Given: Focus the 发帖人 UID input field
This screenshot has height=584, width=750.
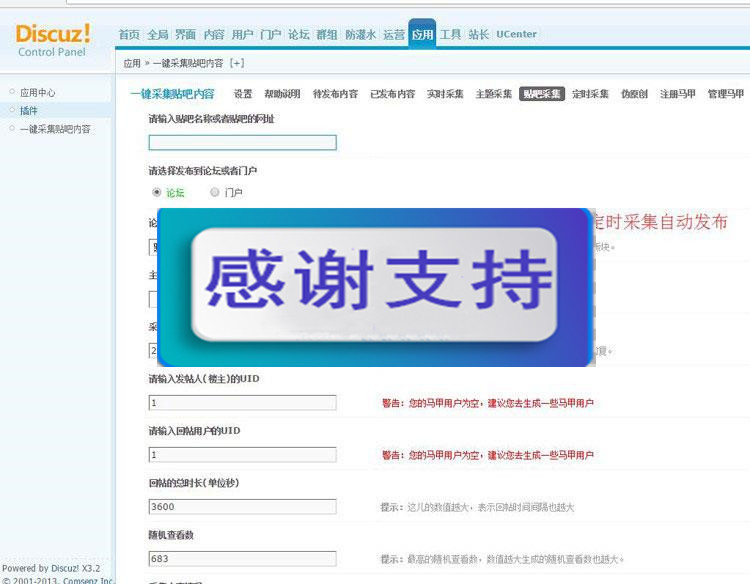Looking at the screenshot, I should 242,403.
